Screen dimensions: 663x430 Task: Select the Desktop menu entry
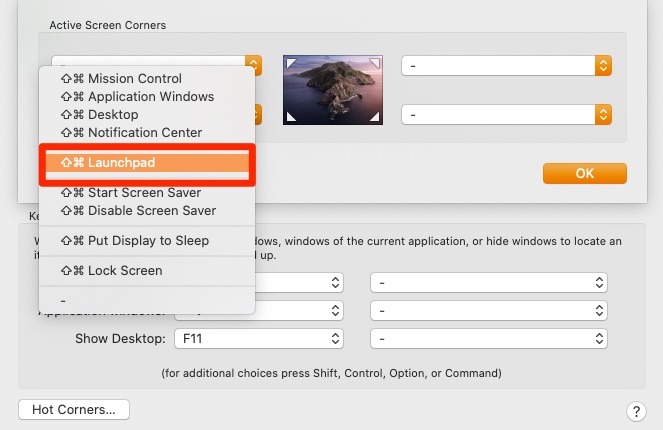(x=147, y=115)
